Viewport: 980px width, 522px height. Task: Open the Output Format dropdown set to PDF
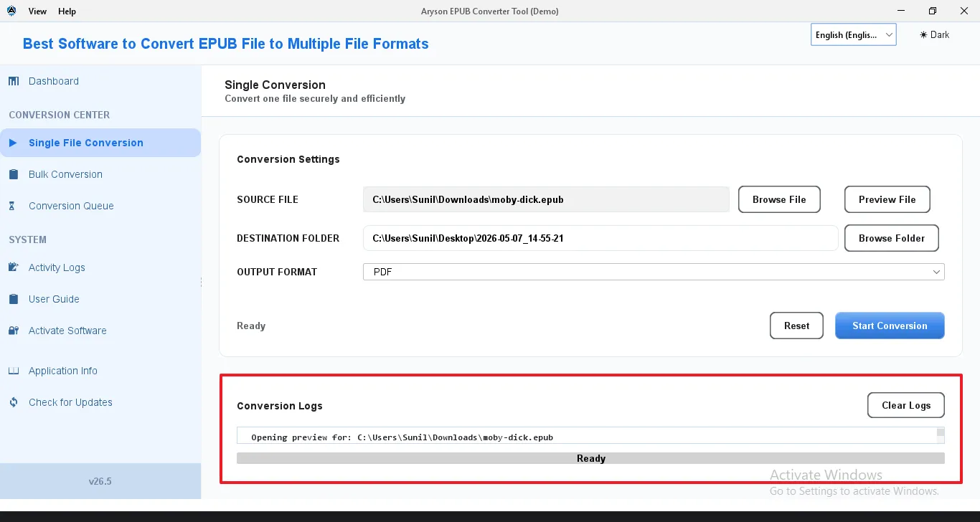[x=654, y=272]
